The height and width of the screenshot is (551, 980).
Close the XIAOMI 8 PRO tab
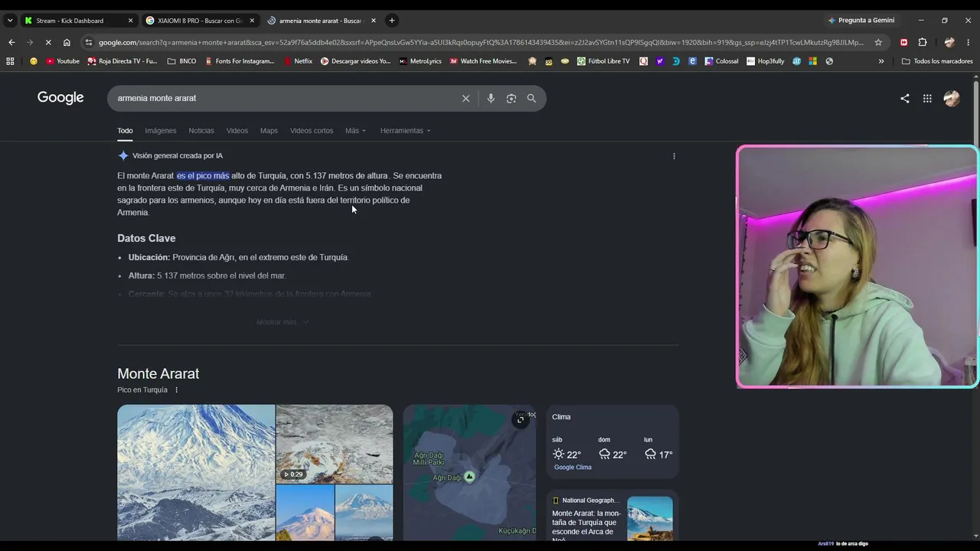pos(252,21)
